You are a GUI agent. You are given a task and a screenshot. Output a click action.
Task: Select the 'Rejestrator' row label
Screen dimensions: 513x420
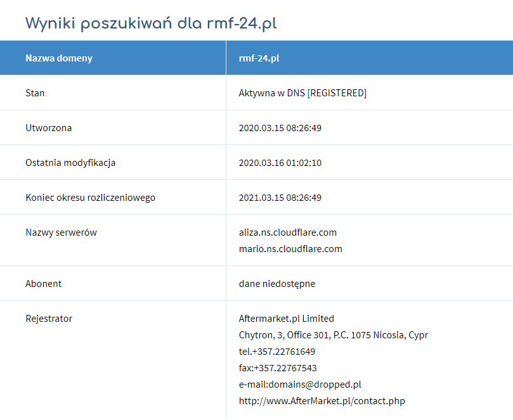(x=49, y=319)
